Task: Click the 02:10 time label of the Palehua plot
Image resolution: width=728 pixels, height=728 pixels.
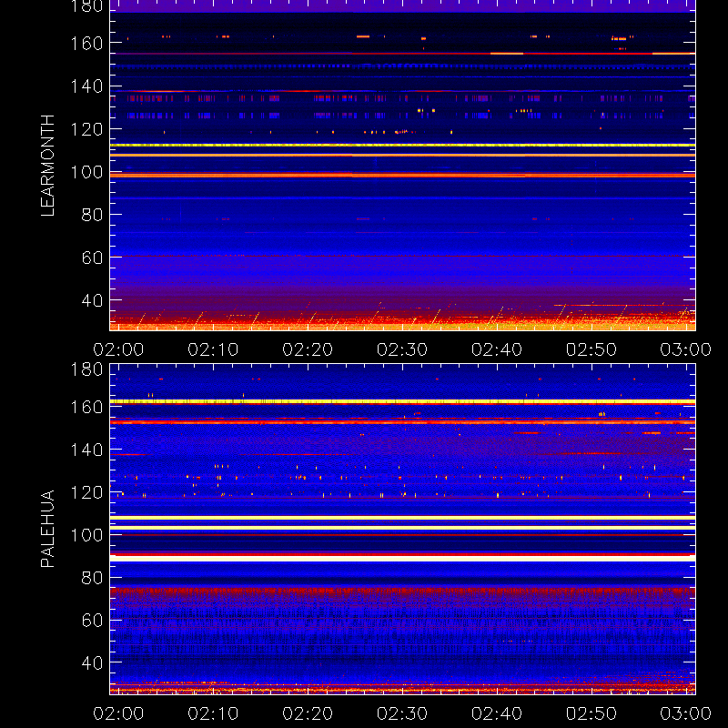Action: point(213,713)
